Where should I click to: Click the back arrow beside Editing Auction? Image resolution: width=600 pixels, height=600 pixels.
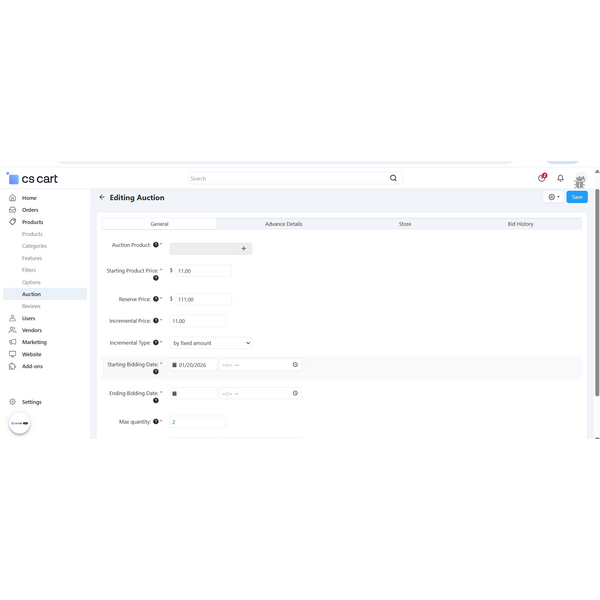[x=102, y=197]
